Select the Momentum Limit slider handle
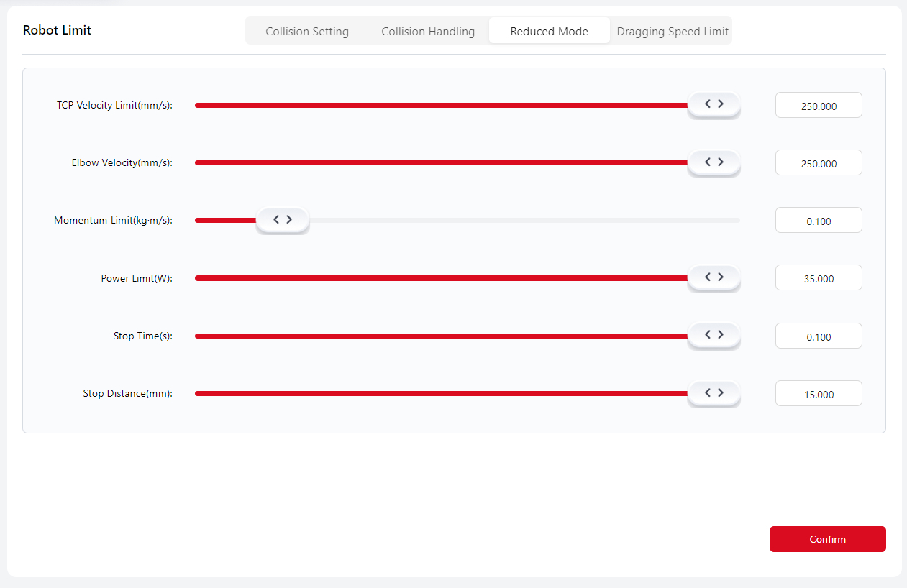The height and width of the screenshot is (588, 907). [x=283, y=220]
